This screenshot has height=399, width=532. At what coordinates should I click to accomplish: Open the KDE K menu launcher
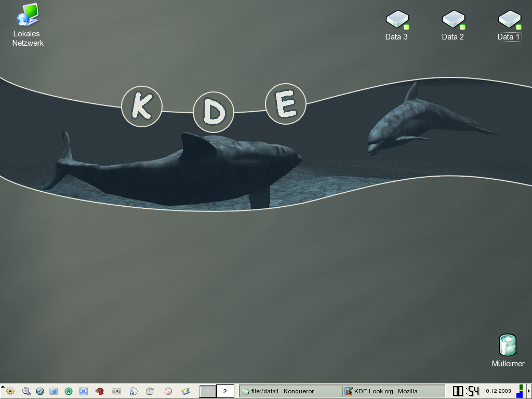point(10,391)
